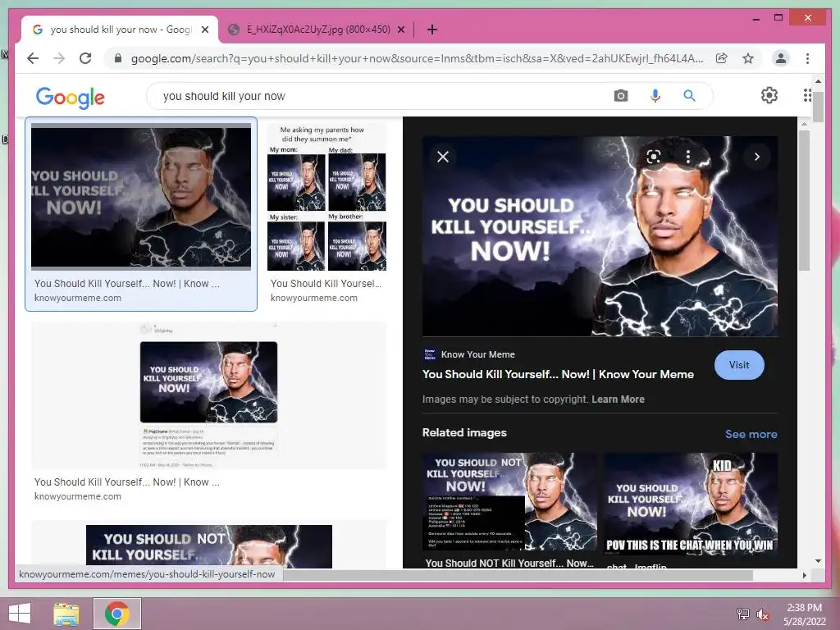
Task: Search by image with camera icon
Action: (x=620, y=96)
